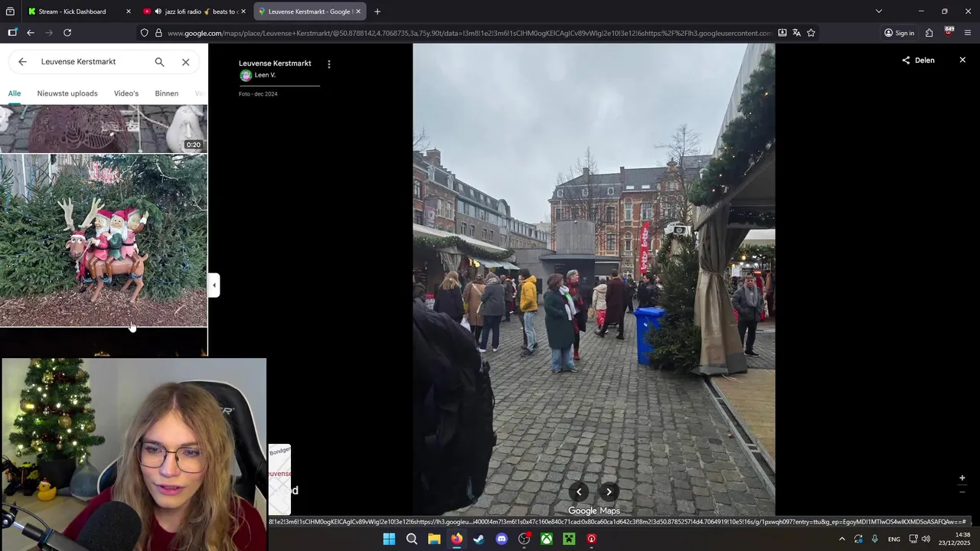Open a new browser tab
Image resolution: width=980 pixels, height=551 pixels.
pos(377,11)
